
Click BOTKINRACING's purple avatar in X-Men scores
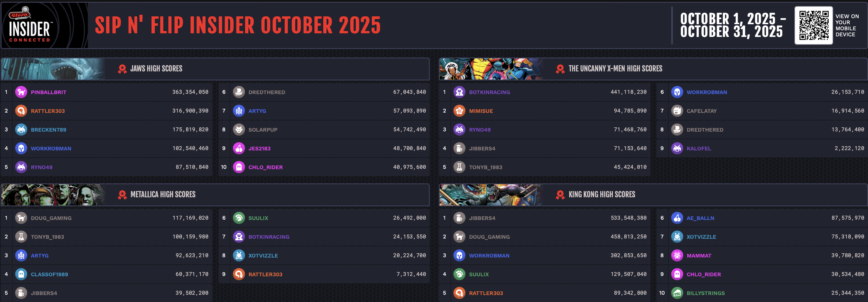pos(459,92)
